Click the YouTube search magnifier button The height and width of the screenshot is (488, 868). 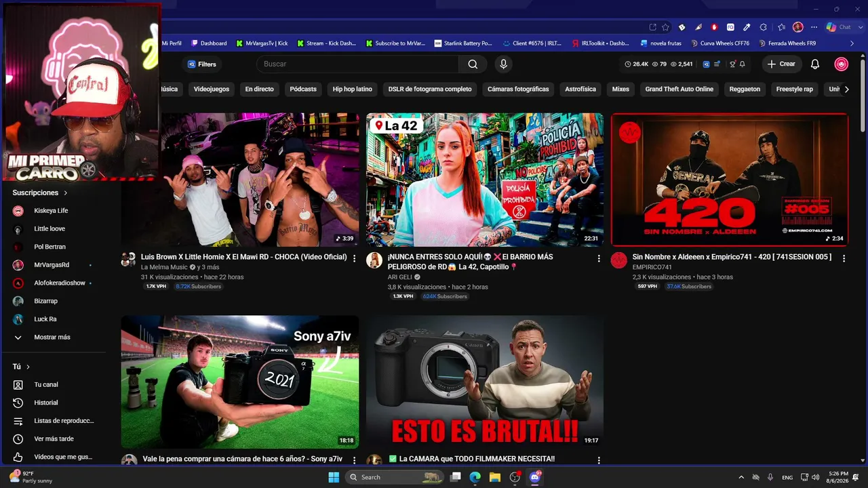click(x=473, y=64)
